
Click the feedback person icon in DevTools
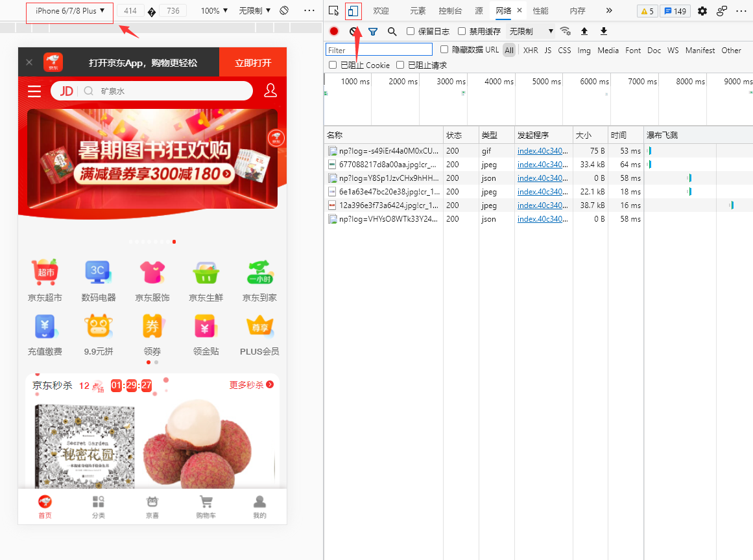click(721, 10)
